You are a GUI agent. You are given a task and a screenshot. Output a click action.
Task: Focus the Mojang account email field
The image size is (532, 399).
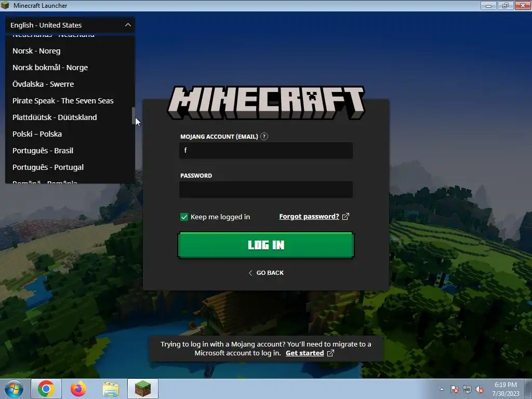click(x=266, y=150)
